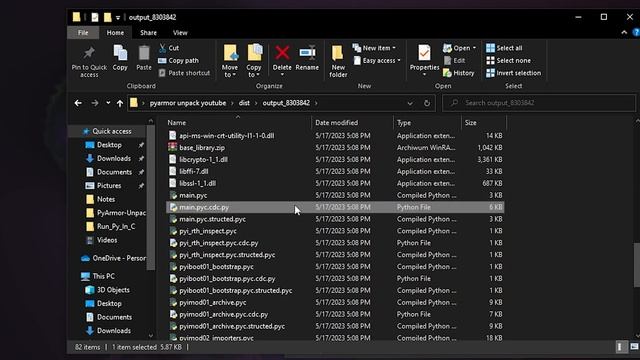Click Paste shortcut command

tap(184, 73)
